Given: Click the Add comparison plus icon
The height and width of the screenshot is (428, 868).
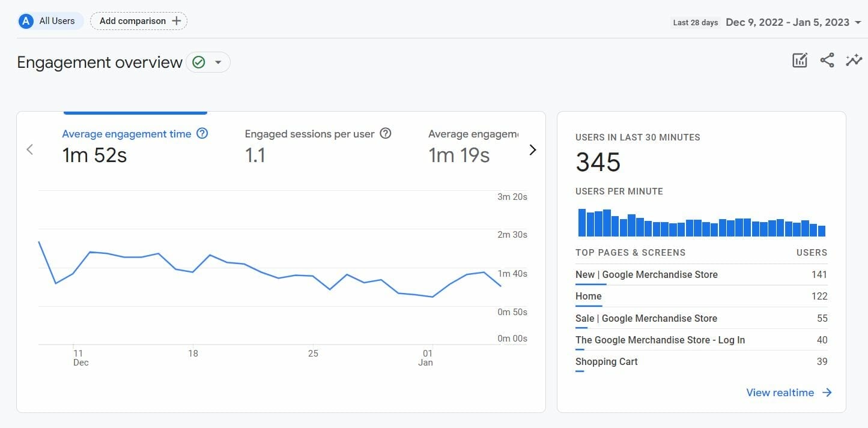Looking at the screenshot, I should tap(177, 20).
